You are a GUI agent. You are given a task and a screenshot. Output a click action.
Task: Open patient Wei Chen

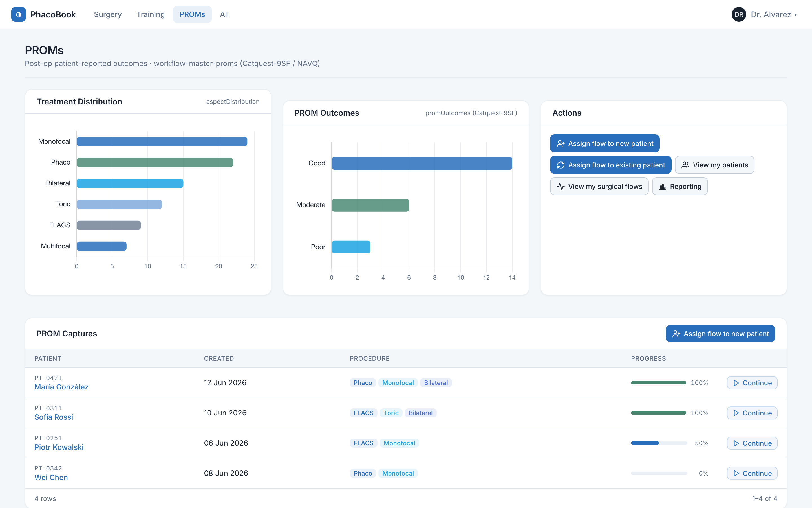coord(51,478)
